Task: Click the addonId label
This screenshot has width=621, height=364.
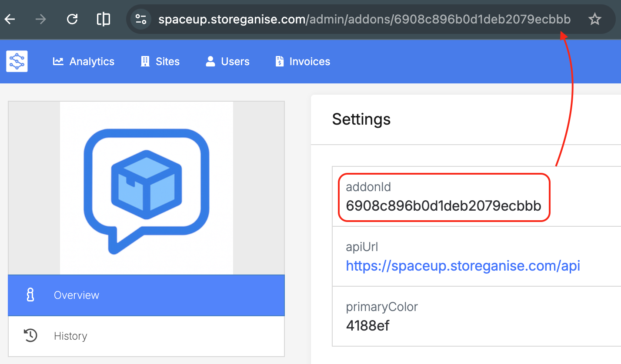Action: tap(368, 187)
